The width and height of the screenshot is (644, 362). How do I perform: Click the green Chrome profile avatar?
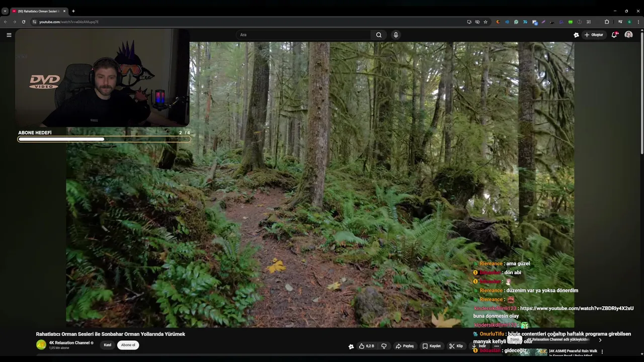(629, 22)
